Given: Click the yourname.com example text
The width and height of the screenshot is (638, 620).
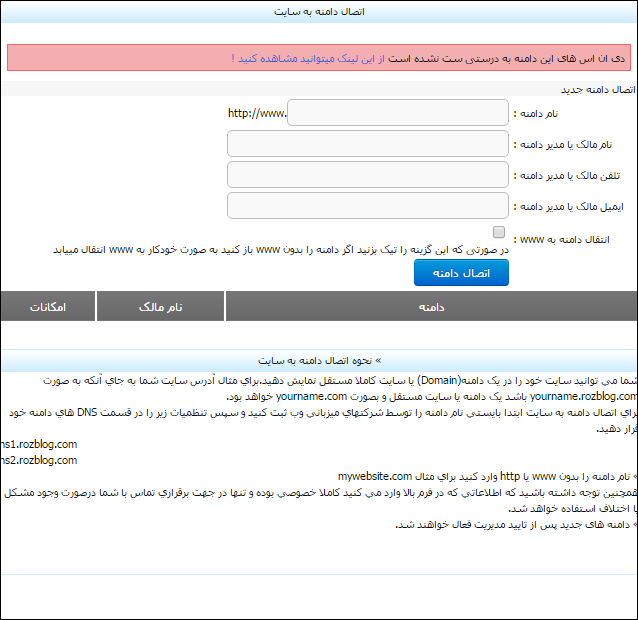Looking at the screenshot, I should tap(312, 396).
